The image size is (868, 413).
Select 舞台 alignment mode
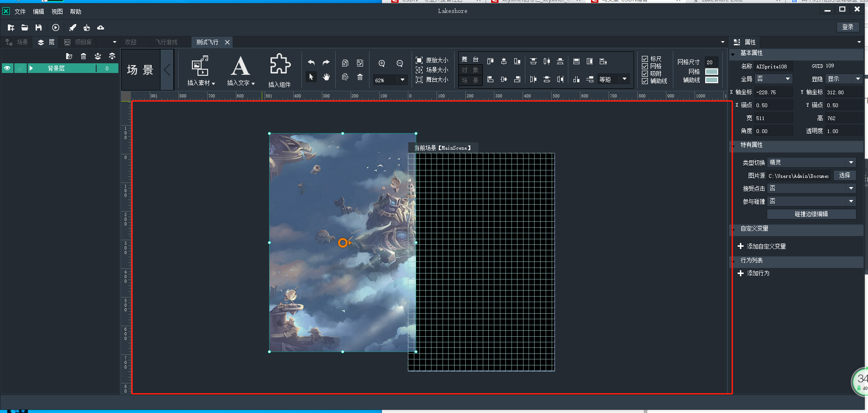[470, 60]
